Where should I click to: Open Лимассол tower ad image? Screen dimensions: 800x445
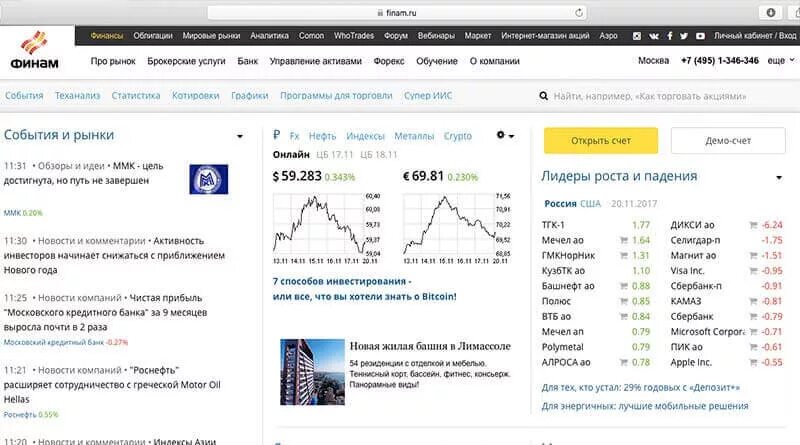point(312,372)
